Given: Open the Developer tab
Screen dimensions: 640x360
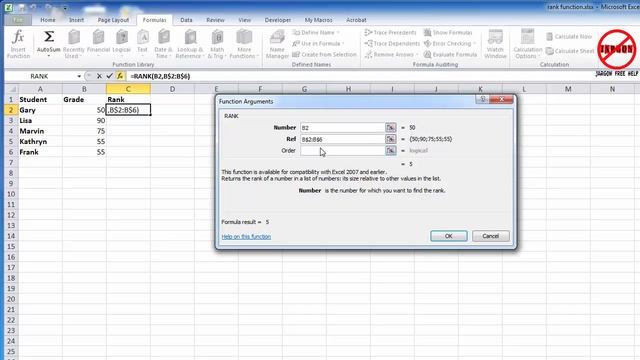Looking at the screenshot, I should [x=278, y=20].
